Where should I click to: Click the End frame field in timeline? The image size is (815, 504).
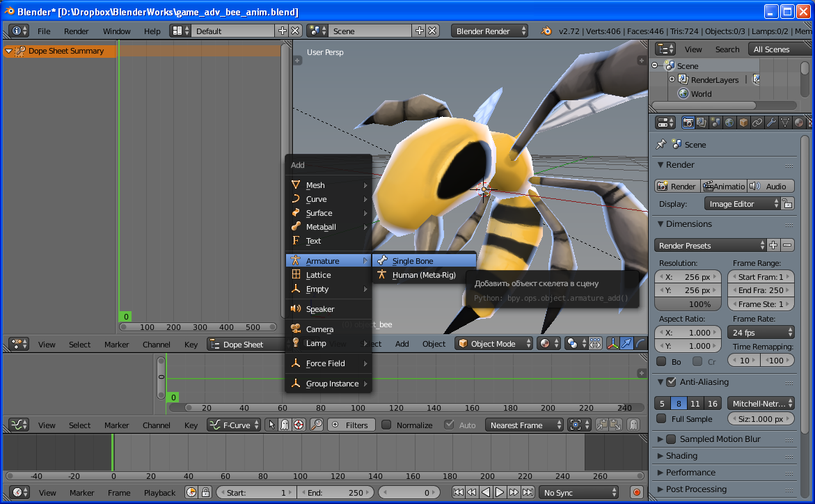335,492
